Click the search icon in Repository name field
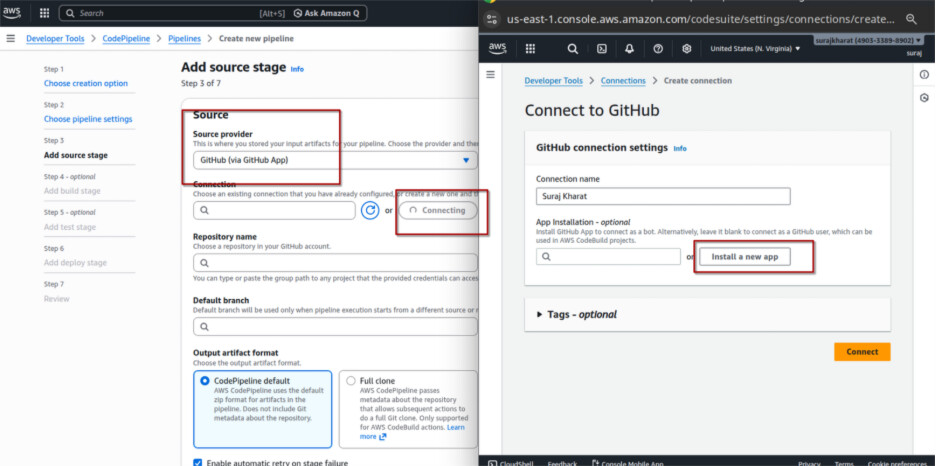The width and height of the screenshot is (936, 466). click(x=204, y=263)
